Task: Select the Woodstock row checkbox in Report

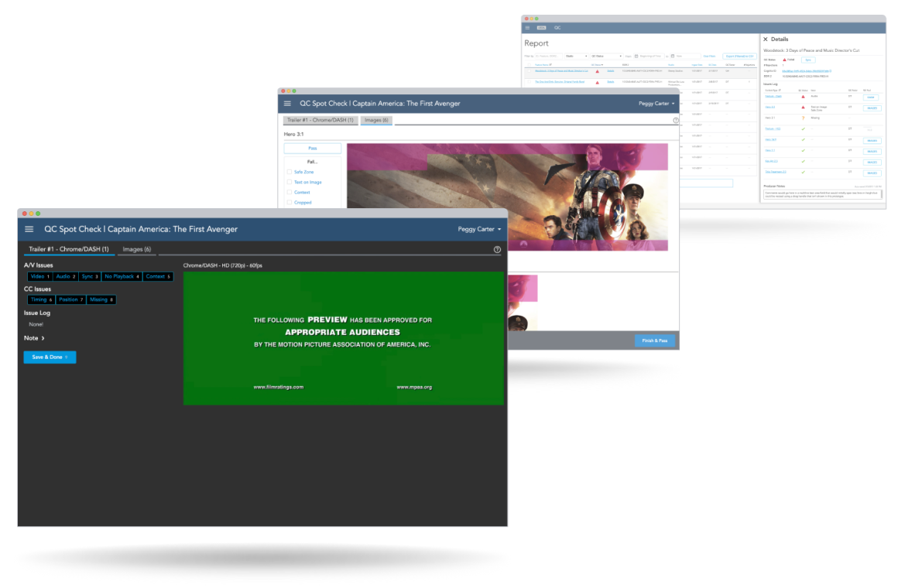Action: (530, 71)
